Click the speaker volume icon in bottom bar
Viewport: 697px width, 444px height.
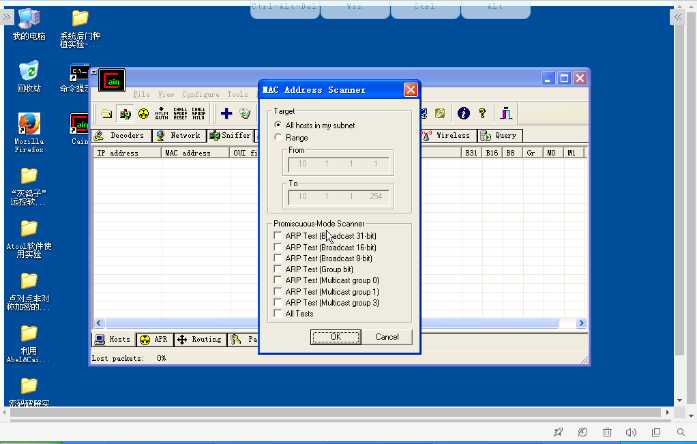coord(631,432)
